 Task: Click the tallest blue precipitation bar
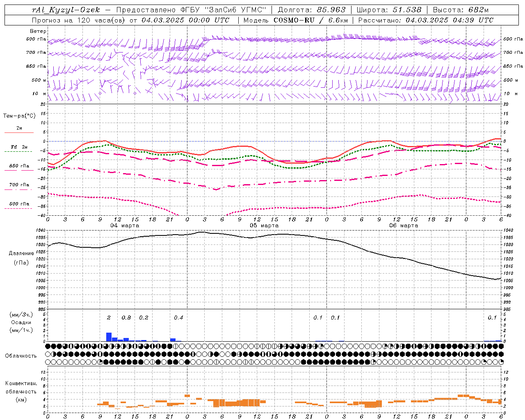pos(109,337)
